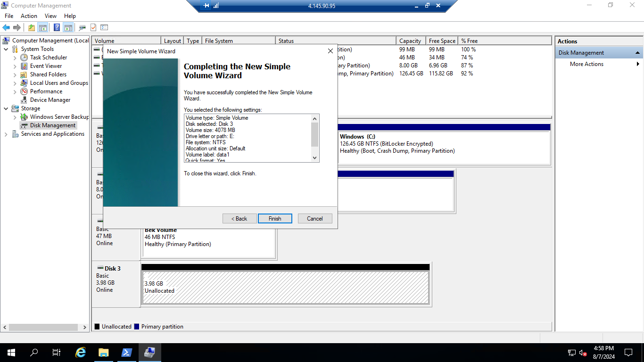The image size is (644, 362).
Task: Click the Cancel button in the wizard
Action: click(x=315, y=219)
